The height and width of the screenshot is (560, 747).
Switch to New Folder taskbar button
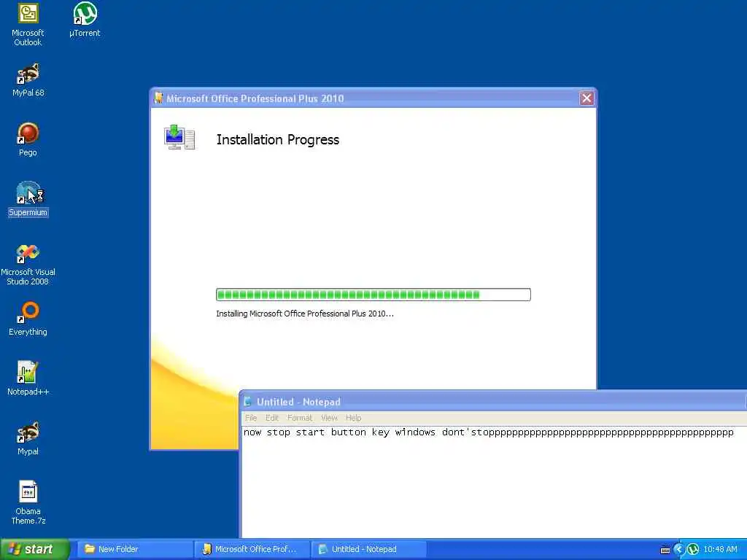coord(134,549)
